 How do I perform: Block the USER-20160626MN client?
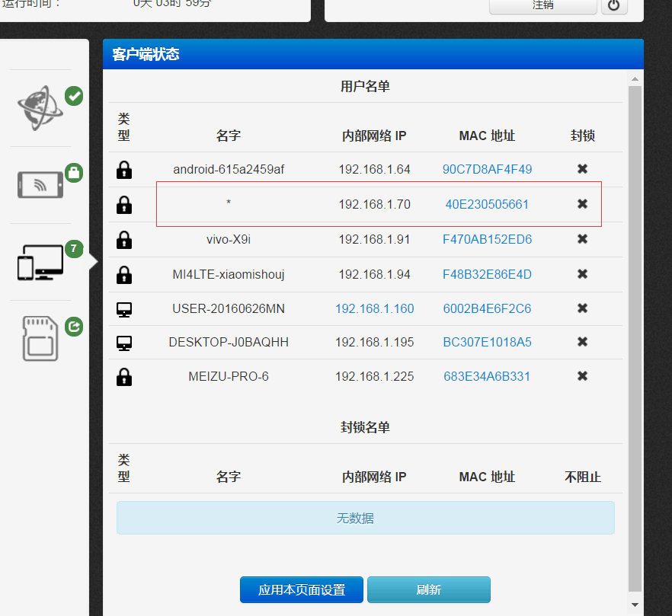click(x=582, y=308)
